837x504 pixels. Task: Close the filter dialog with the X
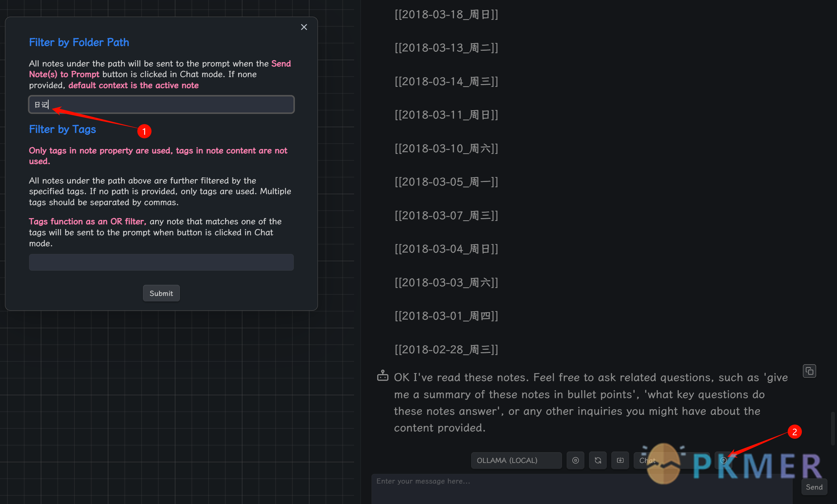[304, 27]
